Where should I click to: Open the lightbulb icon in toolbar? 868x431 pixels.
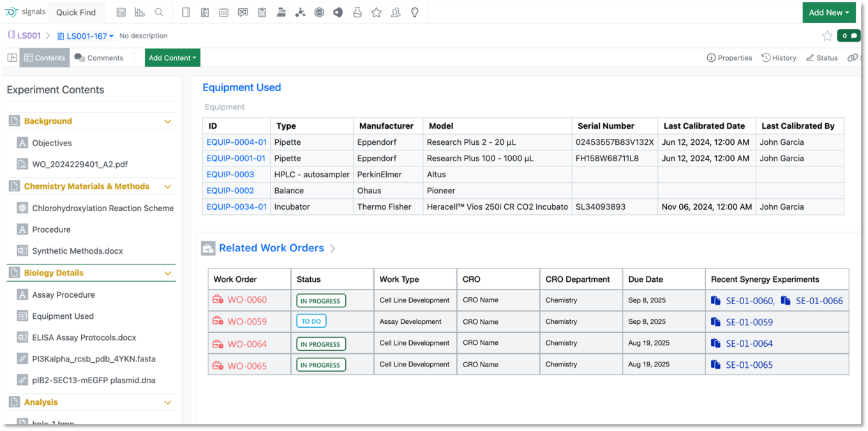(415, 13)
